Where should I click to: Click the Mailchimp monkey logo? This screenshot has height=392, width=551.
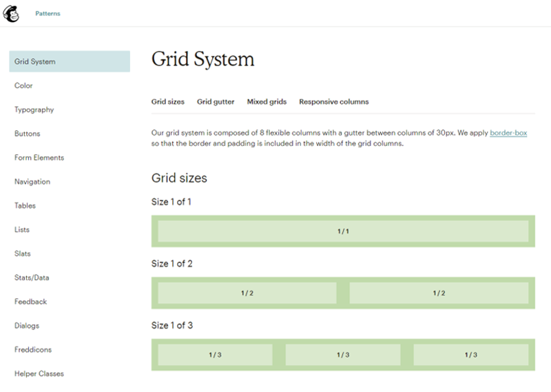click(11, 14)
